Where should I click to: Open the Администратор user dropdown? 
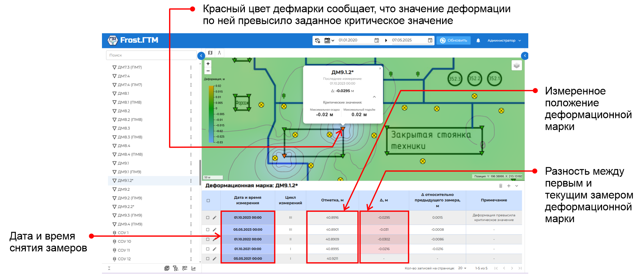point(504,40)
